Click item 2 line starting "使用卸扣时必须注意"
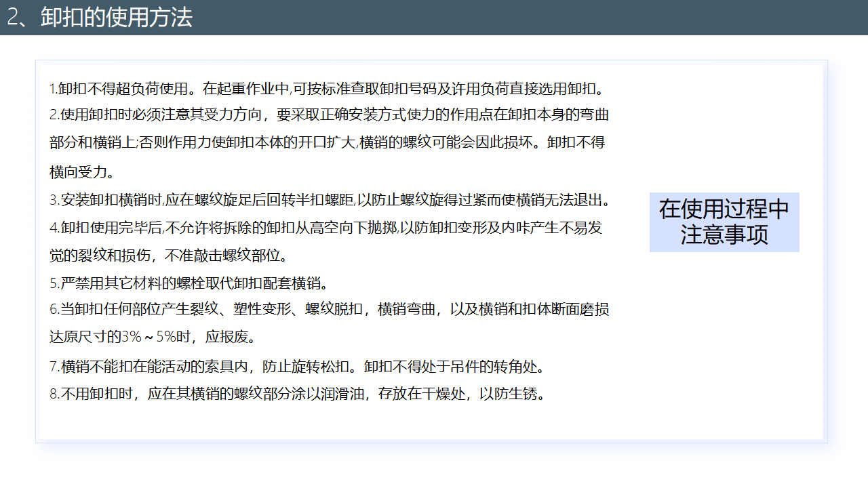 point(329,115)
